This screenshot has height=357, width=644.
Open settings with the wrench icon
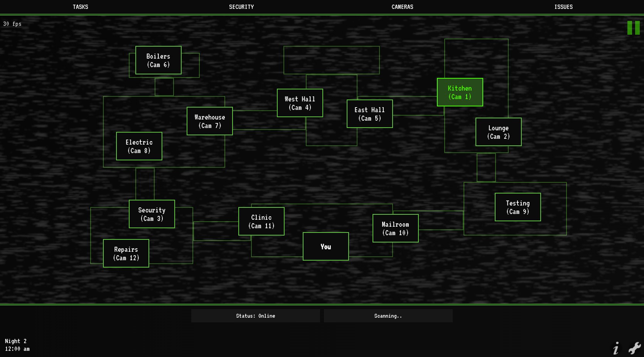pos(634,348)
